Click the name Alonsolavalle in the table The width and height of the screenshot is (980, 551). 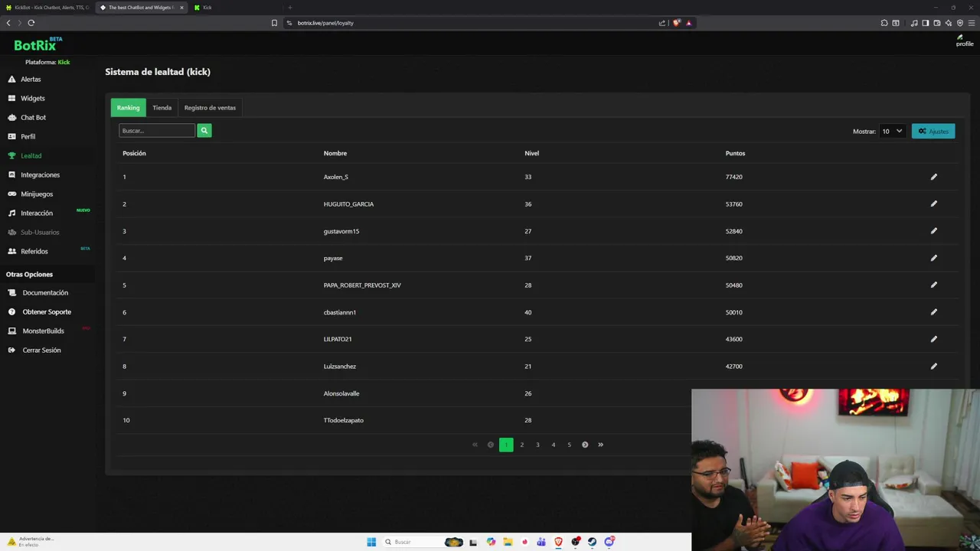(341, 393)
